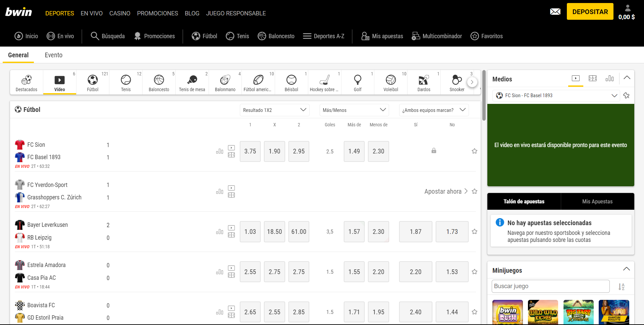This screenshot has width=644, height=325.
Task: Open the FC Sion - FC Basel event selector
Action: click(557, 95)
